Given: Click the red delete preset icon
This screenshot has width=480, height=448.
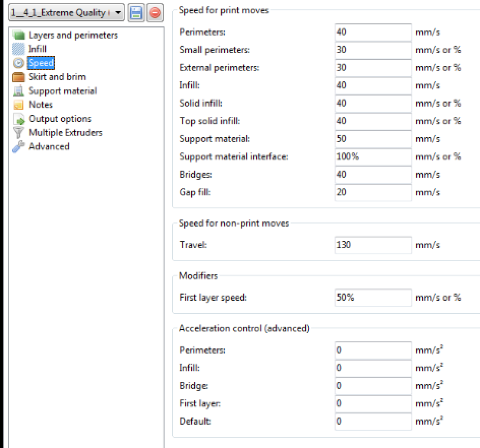Looking at the screenshot, I should tap(155, 13).
